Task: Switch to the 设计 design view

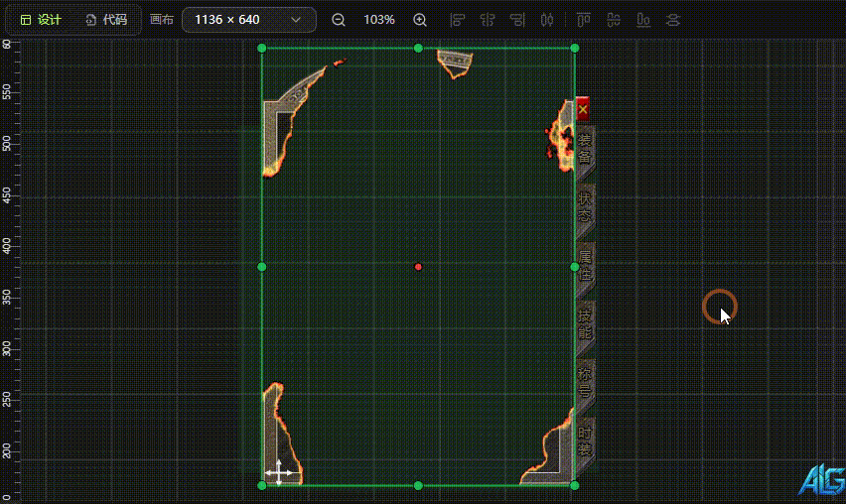Action: [x=41, y=20]
